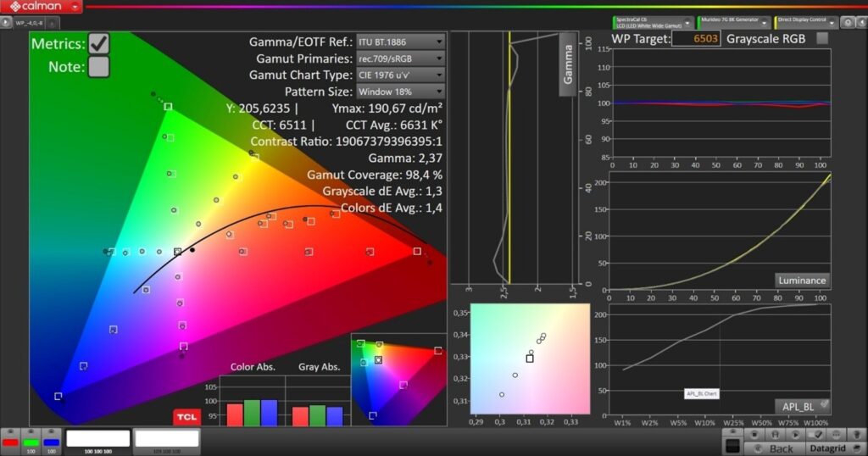Click the small gamut overview thumbnail chart
The image size is (868, 456).
[x=398, y=380]
